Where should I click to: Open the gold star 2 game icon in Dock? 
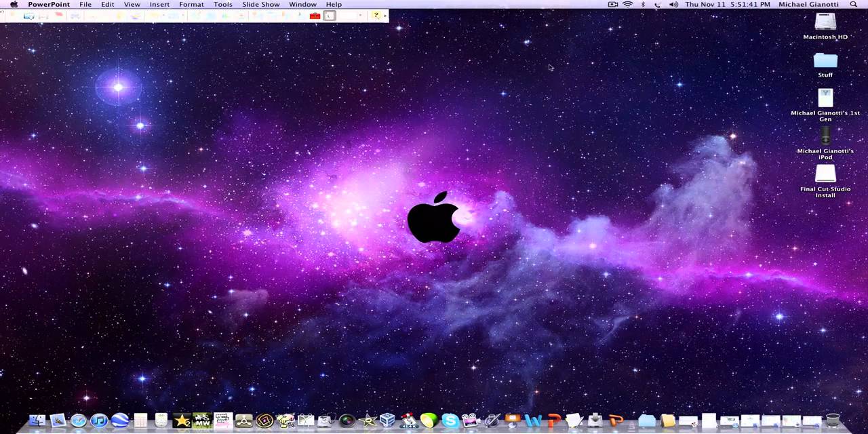coord(182,421)
